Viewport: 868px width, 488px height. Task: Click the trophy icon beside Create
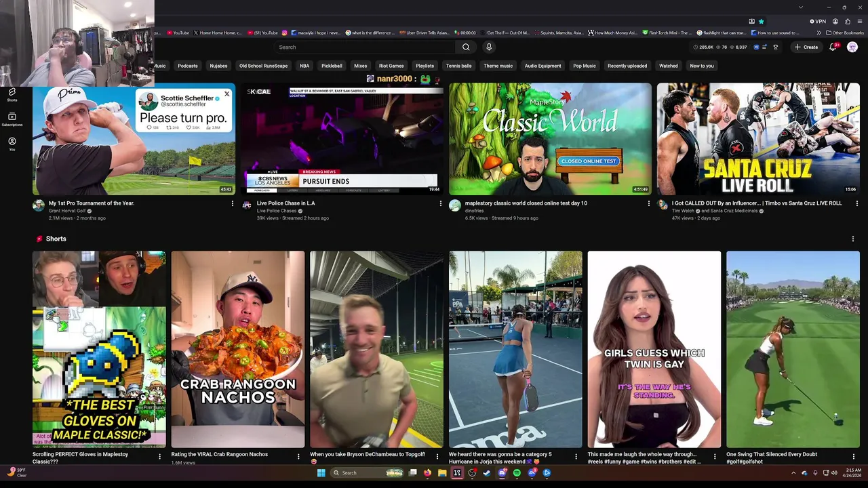776,47
